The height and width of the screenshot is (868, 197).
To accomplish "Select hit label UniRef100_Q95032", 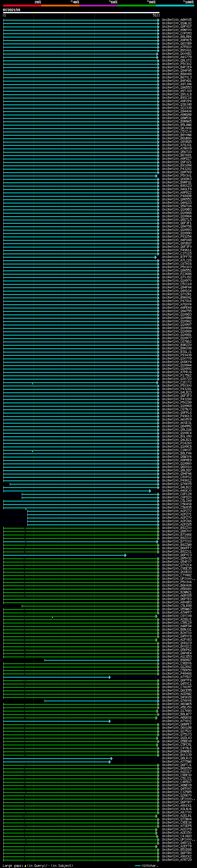I will click(177, 558).
